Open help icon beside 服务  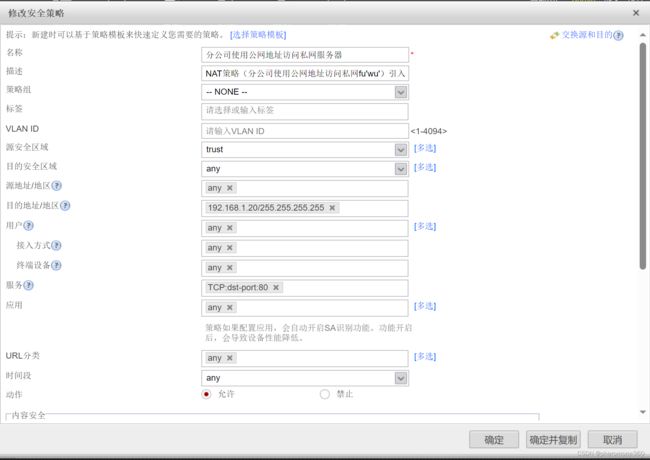coord(29,285)
